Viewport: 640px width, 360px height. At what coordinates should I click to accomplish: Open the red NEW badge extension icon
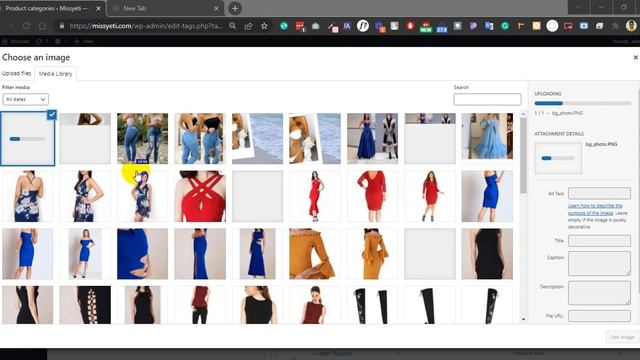point(426,27)
